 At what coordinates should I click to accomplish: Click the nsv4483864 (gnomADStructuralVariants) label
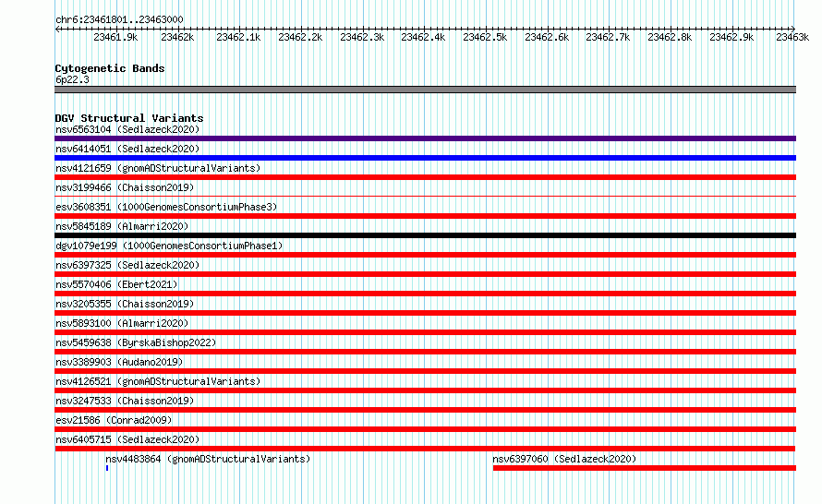tap(208, 459)
